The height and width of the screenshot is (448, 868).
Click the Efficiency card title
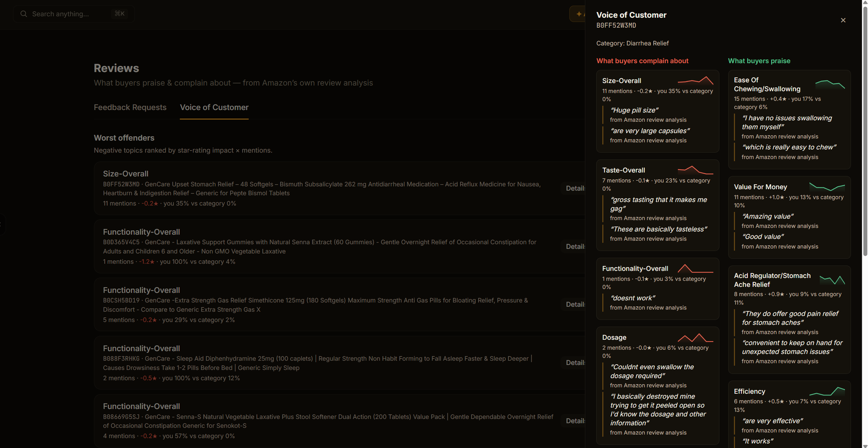[x=750, y=391]
